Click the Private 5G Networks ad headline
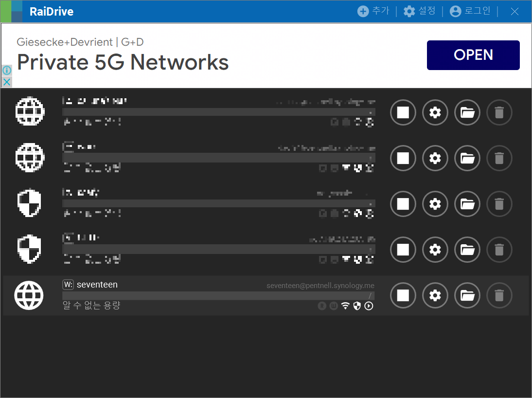This screenshot has width=532, height=398. [123, 62]
